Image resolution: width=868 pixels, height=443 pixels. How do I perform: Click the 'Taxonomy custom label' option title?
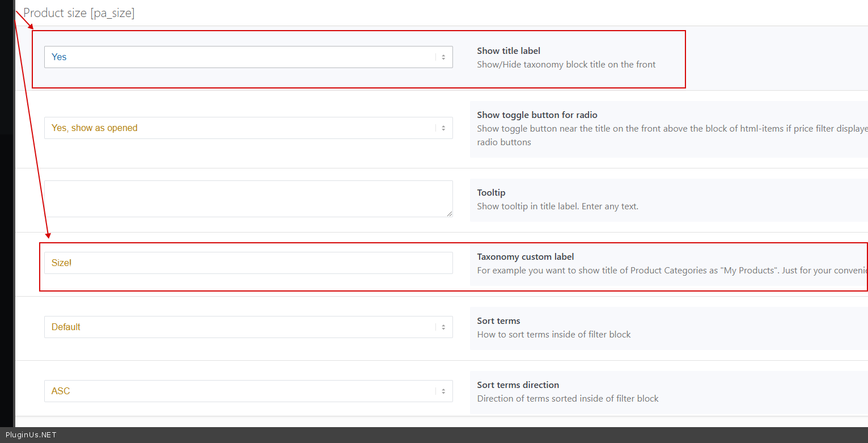(525, 257)
